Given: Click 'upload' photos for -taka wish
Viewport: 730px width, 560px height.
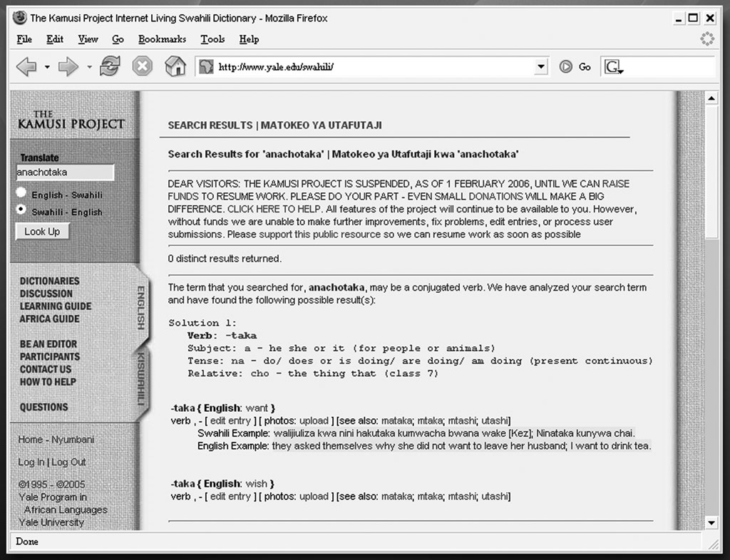Looking at the screenshot, I should coord(314,497).
